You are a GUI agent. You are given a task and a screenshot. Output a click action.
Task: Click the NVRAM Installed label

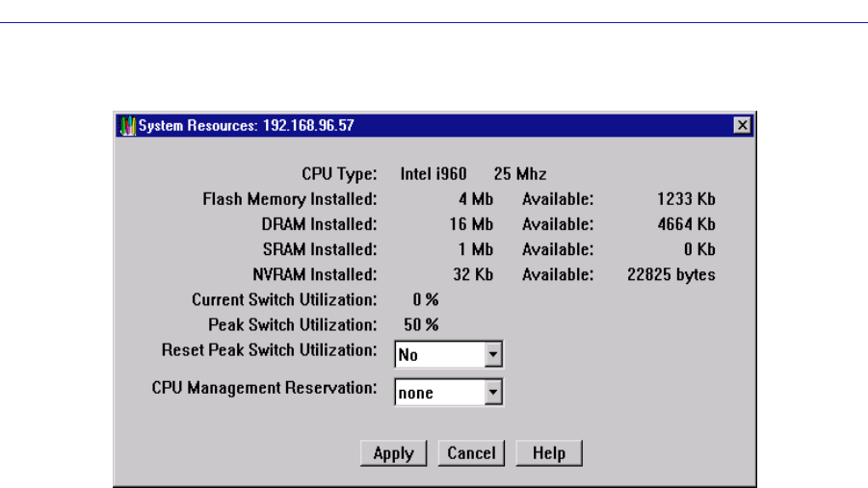click(314, 274)
